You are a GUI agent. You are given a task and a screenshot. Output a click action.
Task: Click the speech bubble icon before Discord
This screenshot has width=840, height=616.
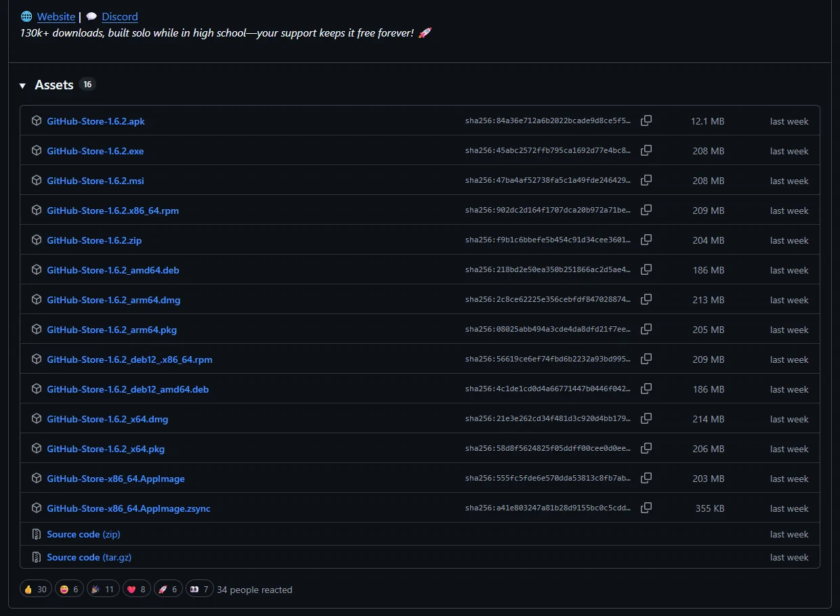point(91,16)
